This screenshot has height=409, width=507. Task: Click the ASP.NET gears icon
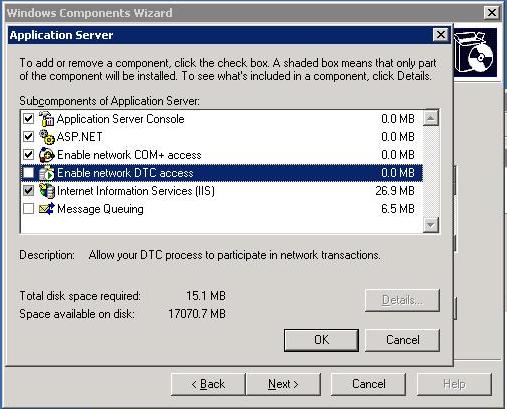point(46,137)
